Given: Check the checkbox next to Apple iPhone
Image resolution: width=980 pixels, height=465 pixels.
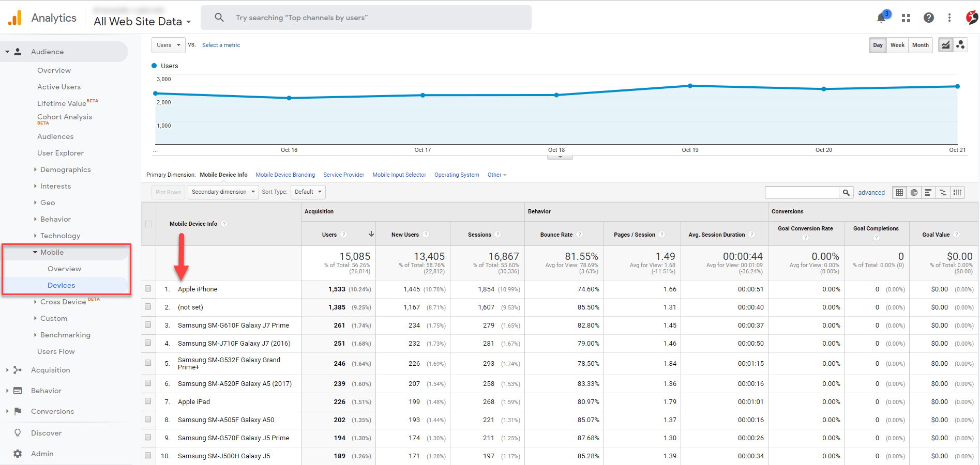Looking at the screenshot, I should [x=148, y=289].
